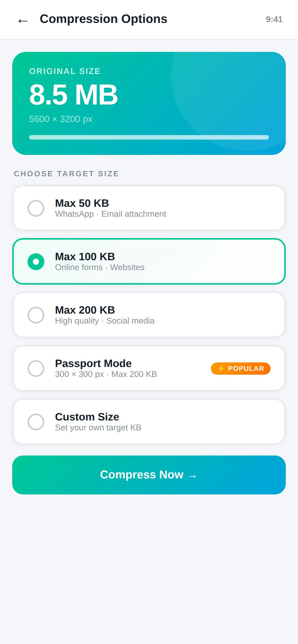The image size is (298, 644).
Task: Click the 9:41 clock in the status bar
Action: pos(274,19)
